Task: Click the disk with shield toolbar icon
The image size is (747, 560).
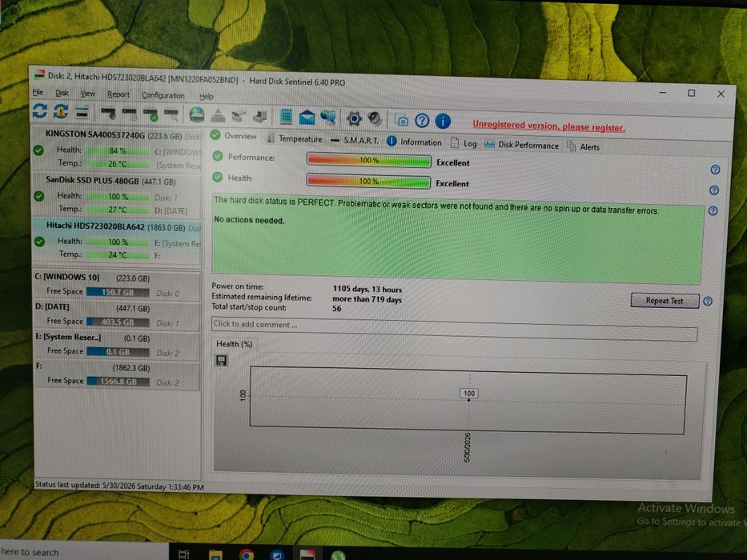Action: 109,114
